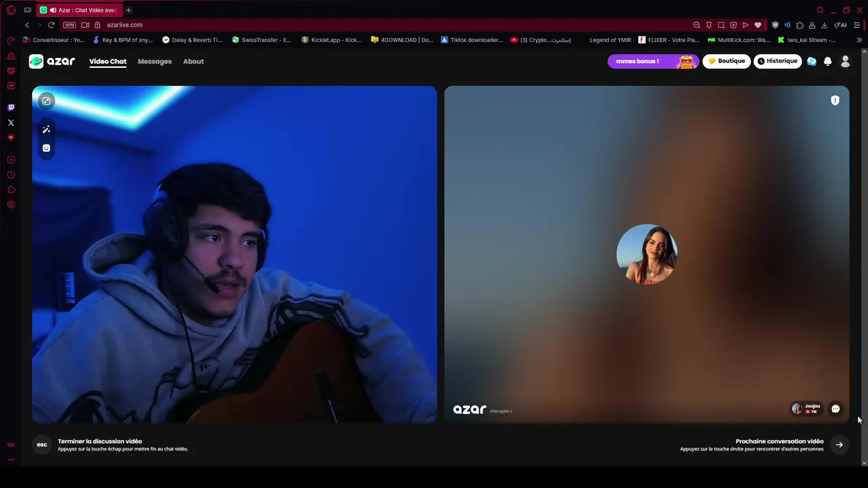Open the player icon in the Opera sidebar
The image size is (868, 488).
11,160
